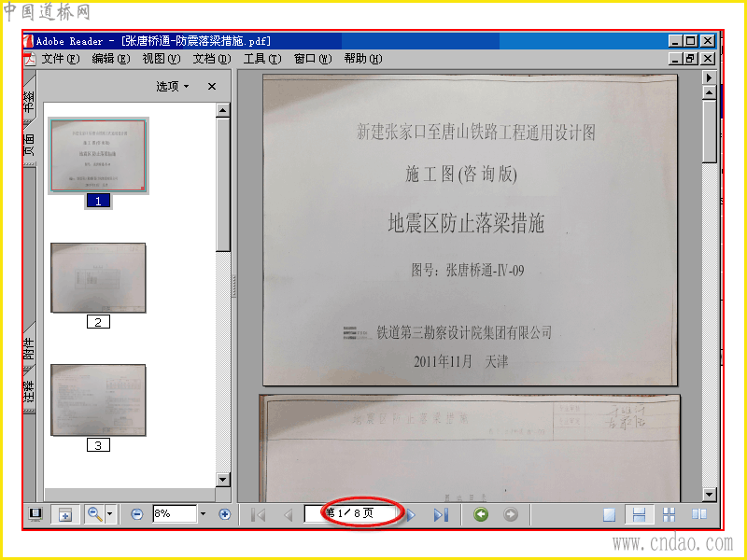
Task: Switch to continuous facing layout
Action: click(669, 515)
